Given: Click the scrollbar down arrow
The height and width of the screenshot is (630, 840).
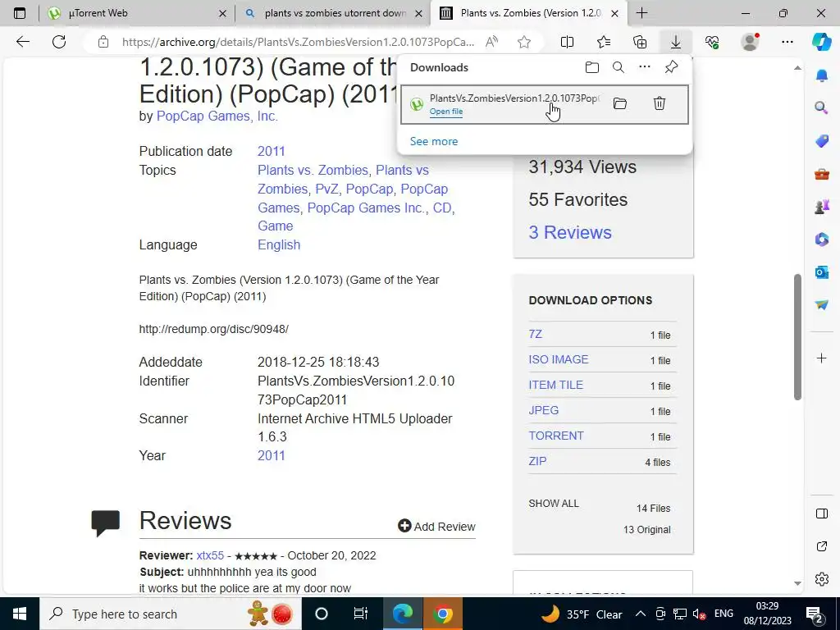Looking at the screenshot, I should 797,583.
